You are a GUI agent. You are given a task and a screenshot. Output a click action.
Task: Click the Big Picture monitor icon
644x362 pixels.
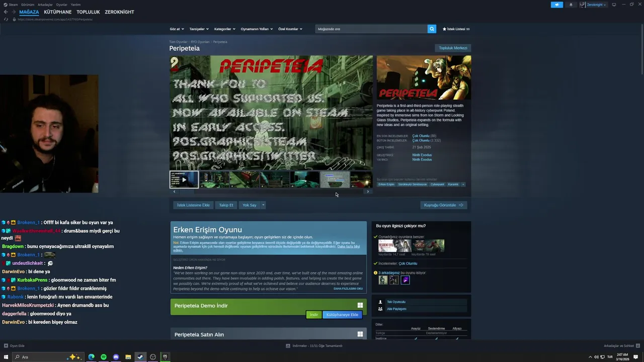(614, 5)
